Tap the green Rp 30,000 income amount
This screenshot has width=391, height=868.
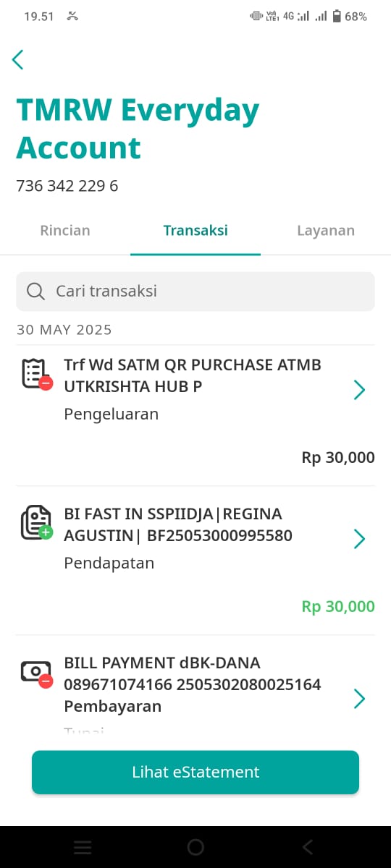point(338,606)
